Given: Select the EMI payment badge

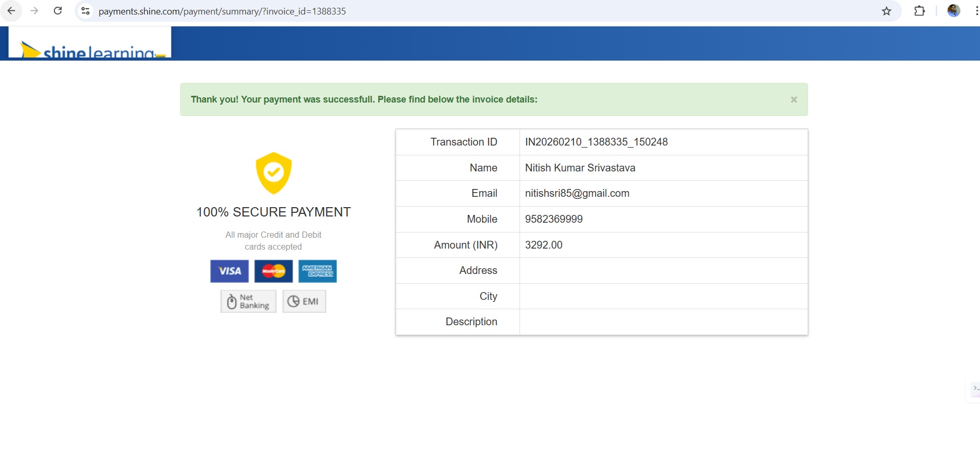Looking at the screenshot, I should [x=304, y=301].
